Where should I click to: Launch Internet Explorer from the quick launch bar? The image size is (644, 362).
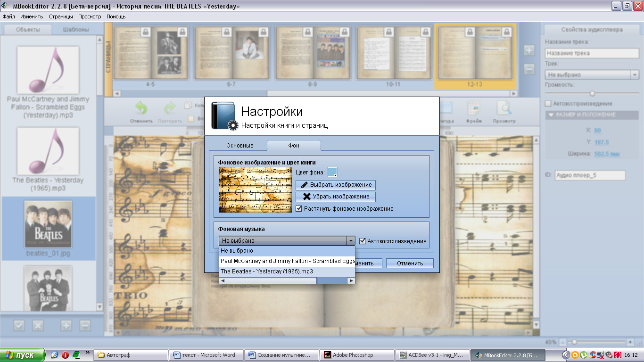[x=55, y=354]
